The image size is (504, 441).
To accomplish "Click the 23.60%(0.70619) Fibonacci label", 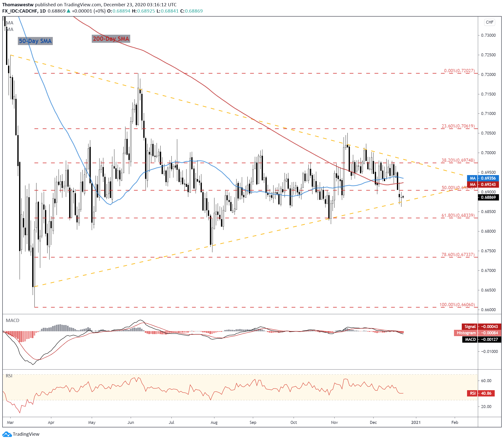I will tap(458, 126).
